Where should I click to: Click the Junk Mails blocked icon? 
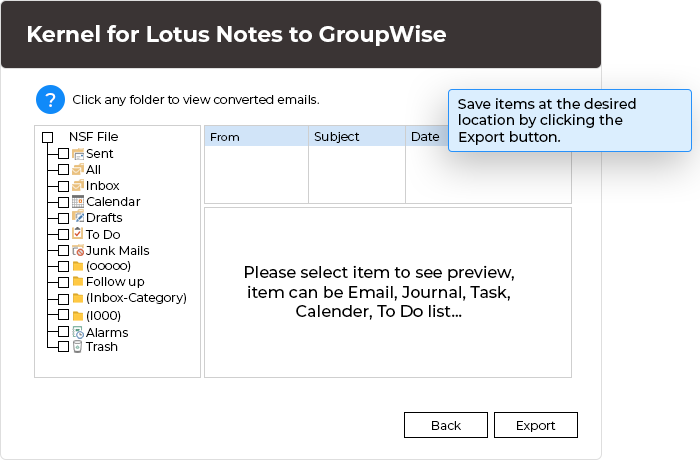tap(78, 251)
